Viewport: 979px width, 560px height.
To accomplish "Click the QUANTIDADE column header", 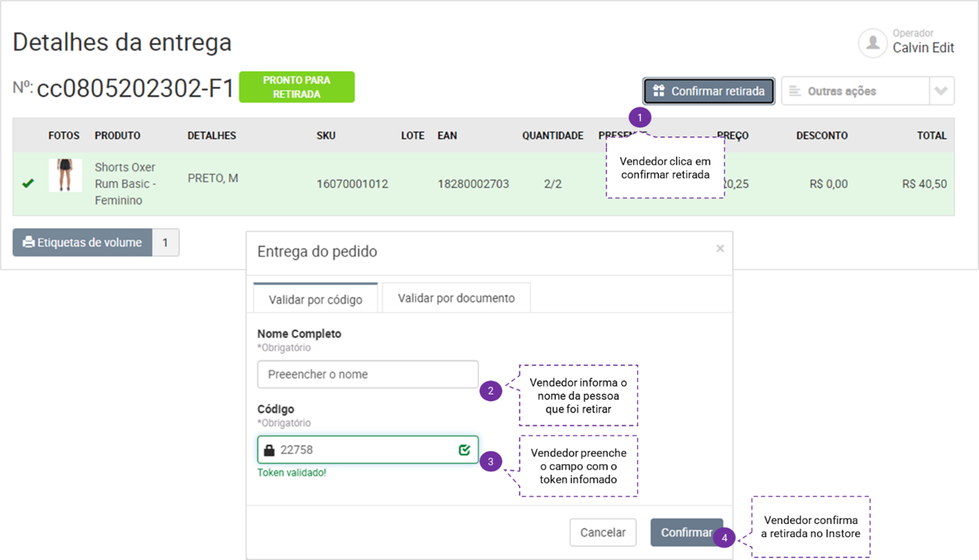I will click(553, 136).
